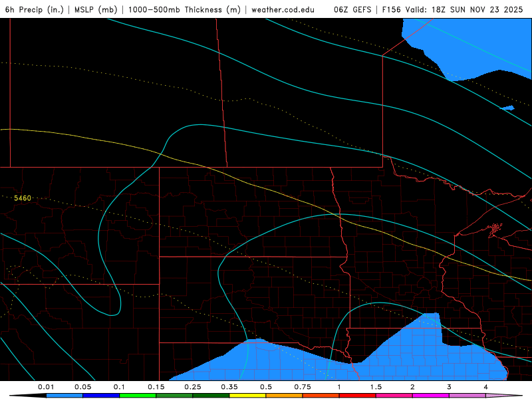
Task: Click the dark blue 0.05 legend swatch
Action: point(101,396)
